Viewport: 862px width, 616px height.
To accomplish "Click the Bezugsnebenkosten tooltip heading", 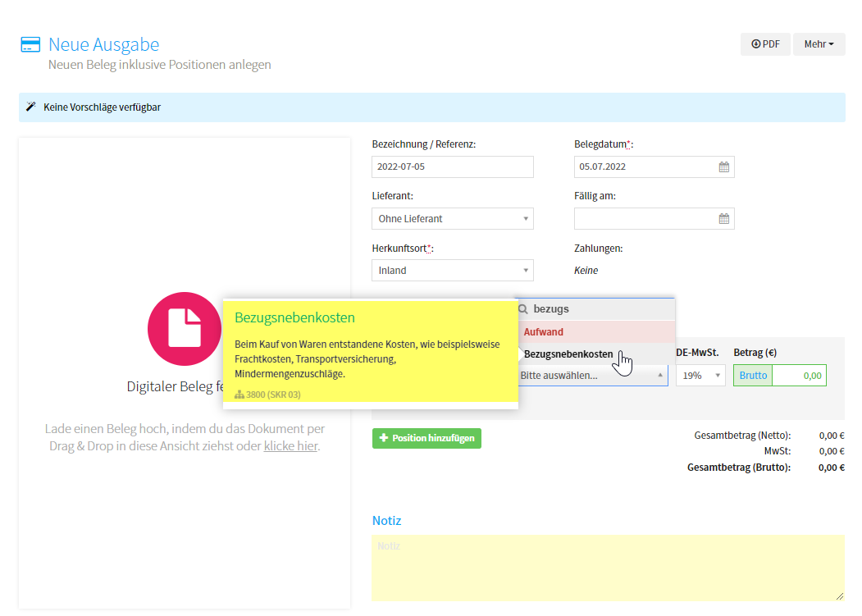I will point(294,317).
